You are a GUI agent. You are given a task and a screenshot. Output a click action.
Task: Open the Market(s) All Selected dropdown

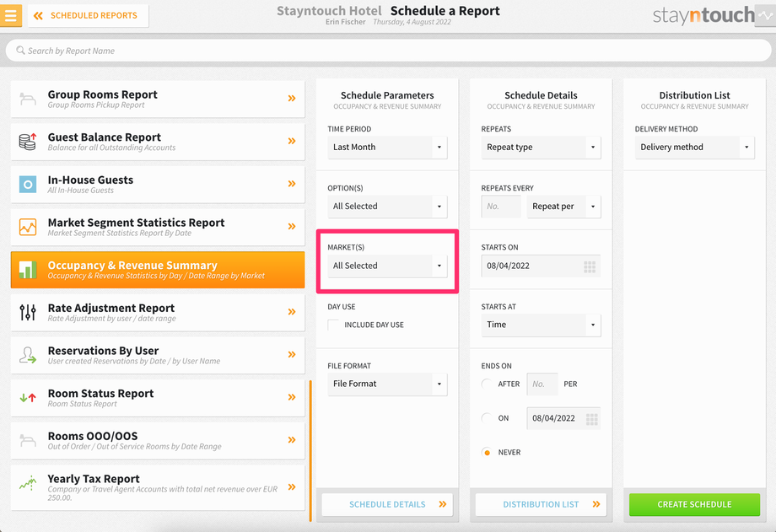(387, 266)
